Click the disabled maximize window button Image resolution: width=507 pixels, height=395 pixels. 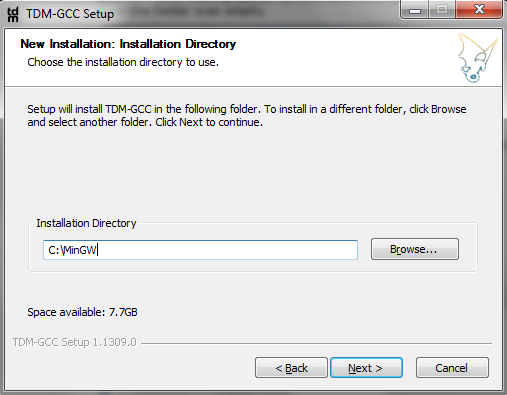pos(442,10)
